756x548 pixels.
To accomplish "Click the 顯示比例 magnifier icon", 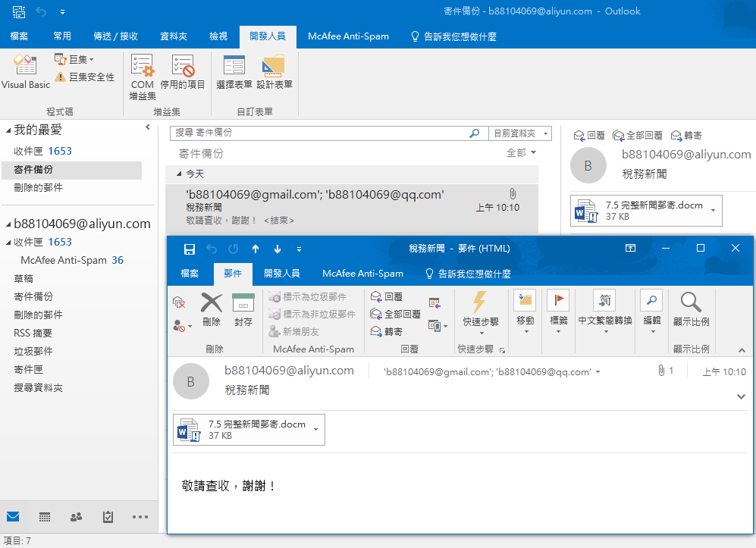I will pyautogui.click(x=691, y=302).
